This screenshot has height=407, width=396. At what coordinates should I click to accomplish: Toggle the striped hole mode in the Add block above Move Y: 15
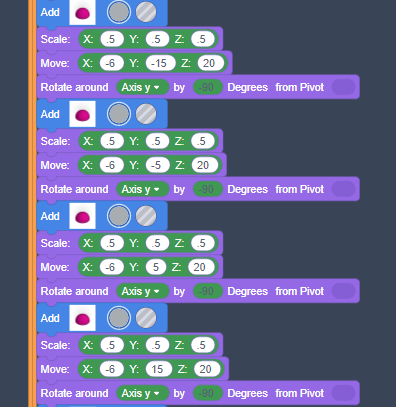click(146, 318)
